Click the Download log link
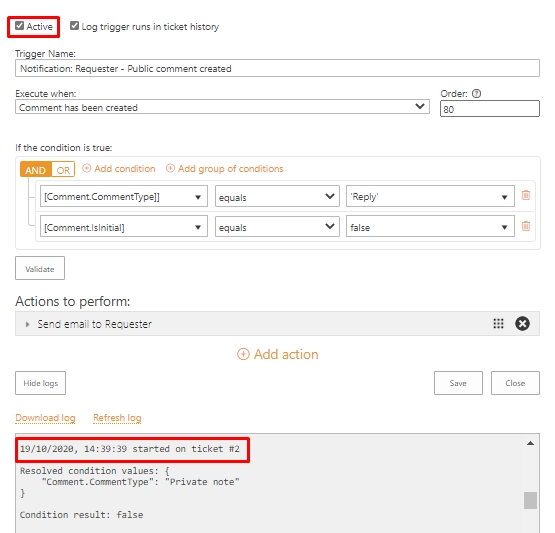This screenshot has width=555, height=533. pos(45,418)
